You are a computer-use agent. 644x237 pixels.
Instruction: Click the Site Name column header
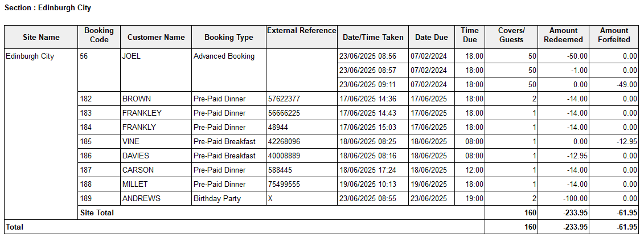[41, 38]
